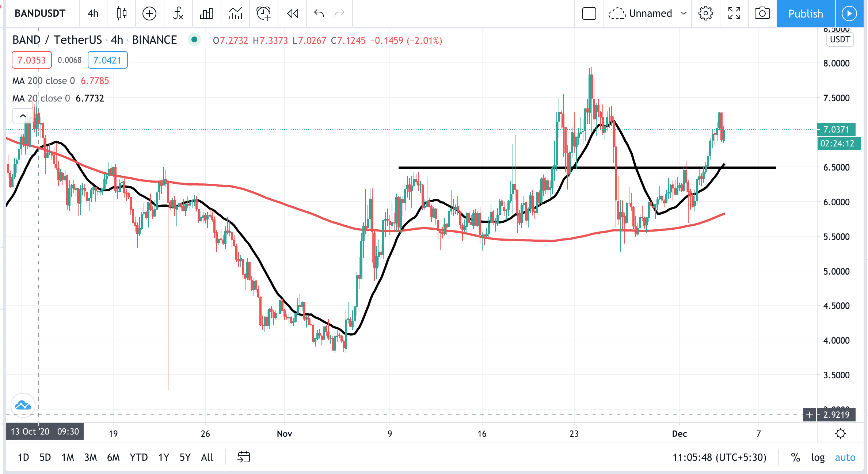Image resolution: width=868 pixels, height=474 pixels.
Task: Toggle auto scale mode
Action: pos(845,457)
